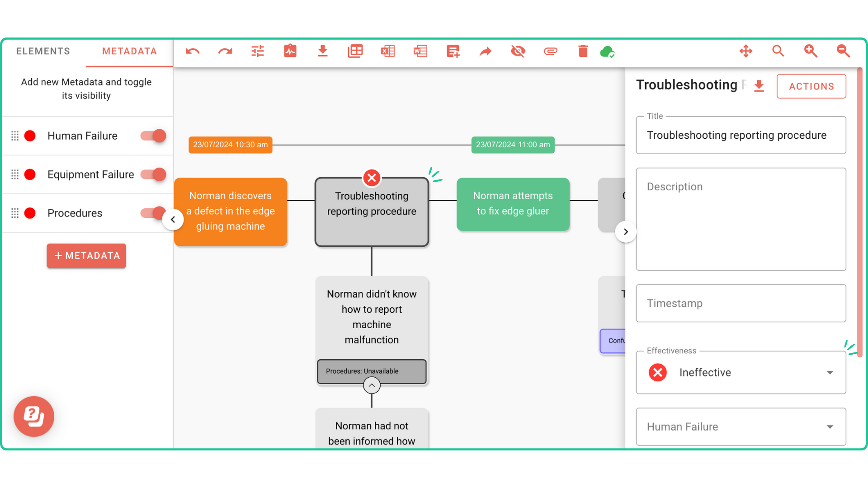Click the paperclip attachment icon
Image resolution: width=868 pixels, height=488 pixels.
tap(550, 52)
